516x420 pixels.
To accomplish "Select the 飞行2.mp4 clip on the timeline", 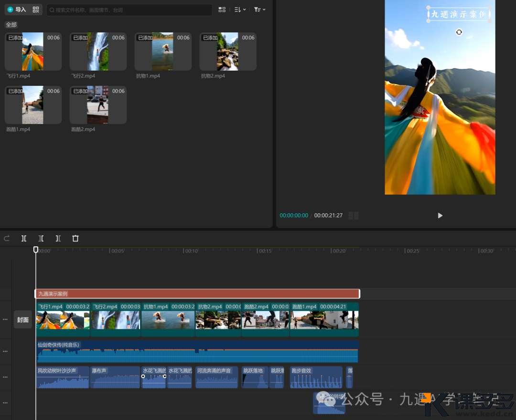I will (116, 319).
